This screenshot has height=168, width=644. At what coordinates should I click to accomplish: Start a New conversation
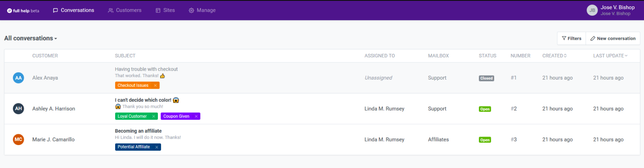(613, 39)
